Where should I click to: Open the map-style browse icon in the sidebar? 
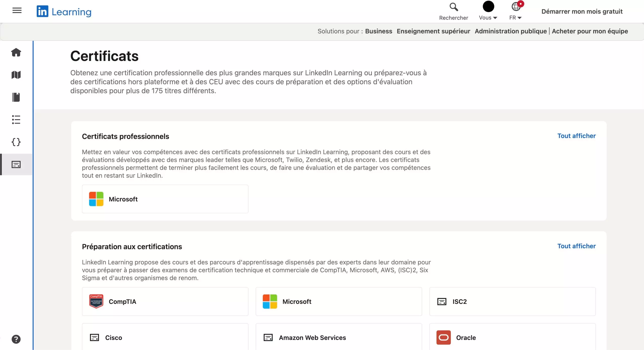pos(16,75)
